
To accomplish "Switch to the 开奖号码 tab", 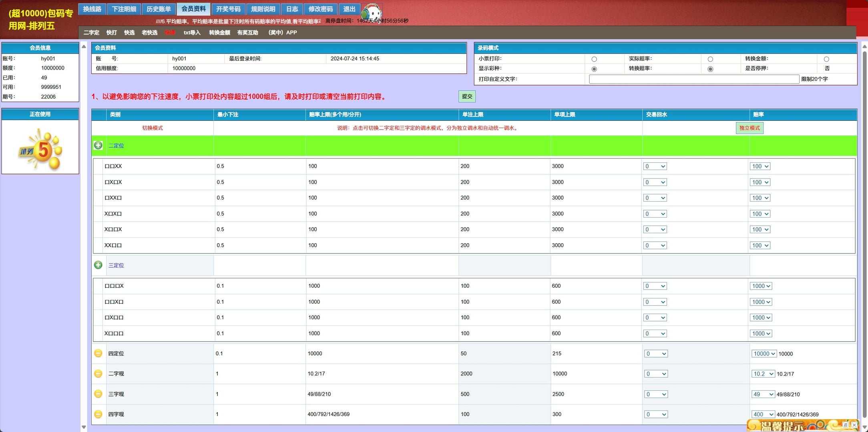I will pos(228,9).
